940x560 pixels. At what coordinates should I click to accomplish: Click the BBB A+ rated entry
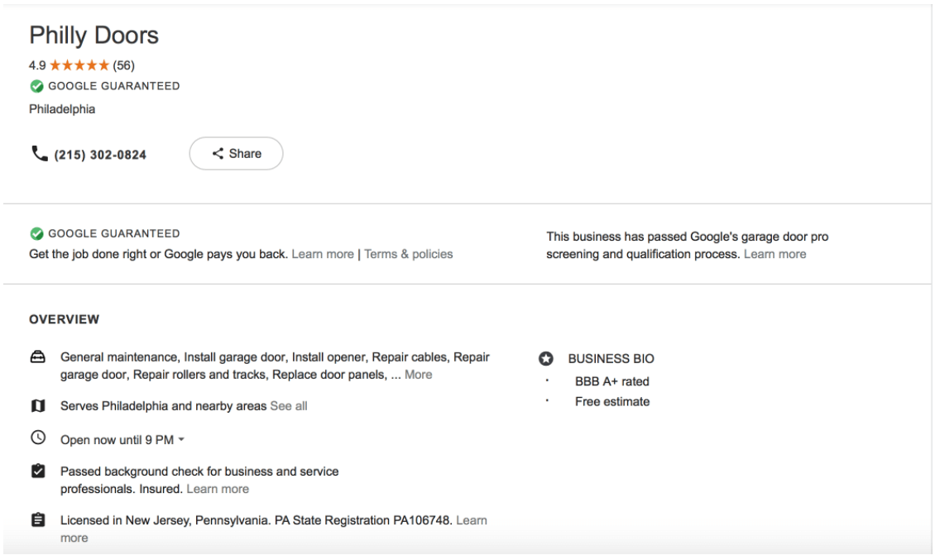(612, 381)
